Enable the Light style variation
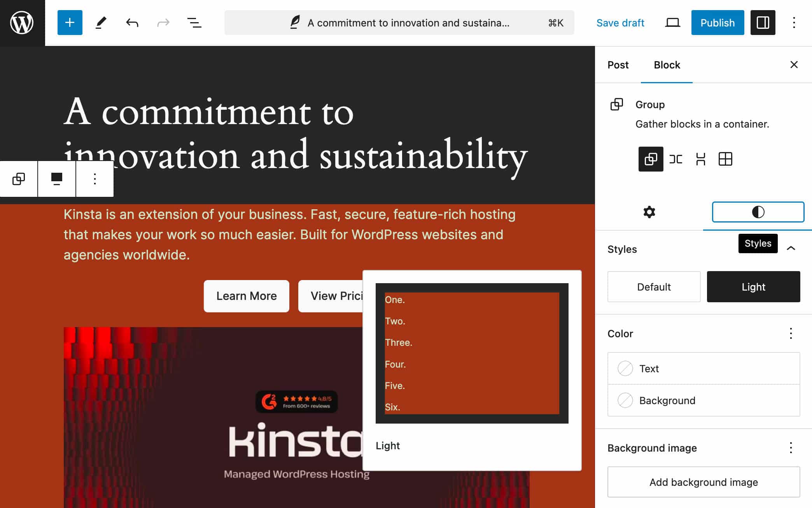Viewport: 812px width, 508px height. pyautogui.click(x=753, y=287)
